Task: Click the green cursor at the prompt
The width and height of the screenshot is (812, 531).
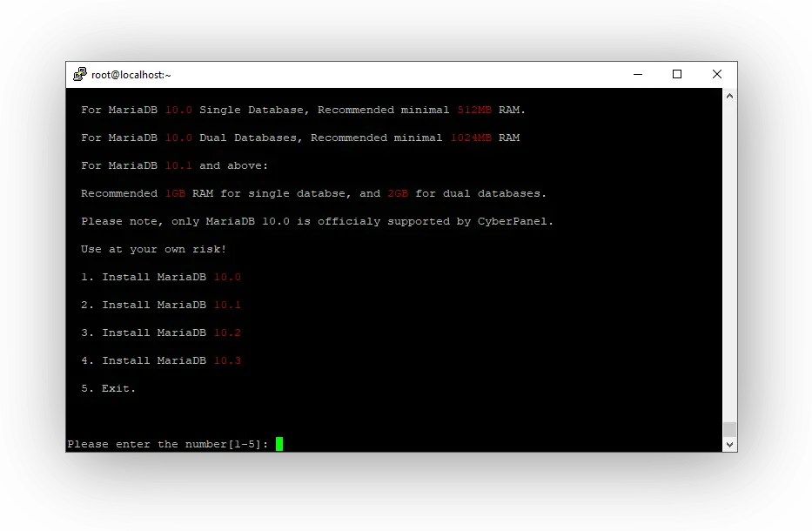Action: [279, 444]
